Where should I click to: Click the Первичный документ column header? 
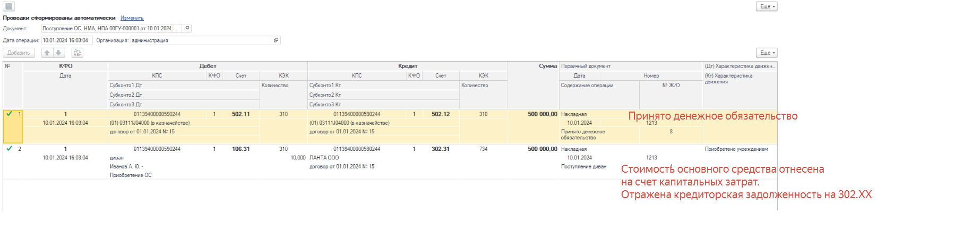[x=631, y=66]
